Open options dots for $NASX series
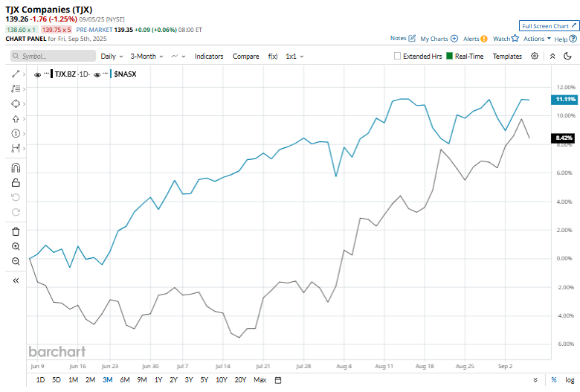580x392 pixels. pos(106,74)
